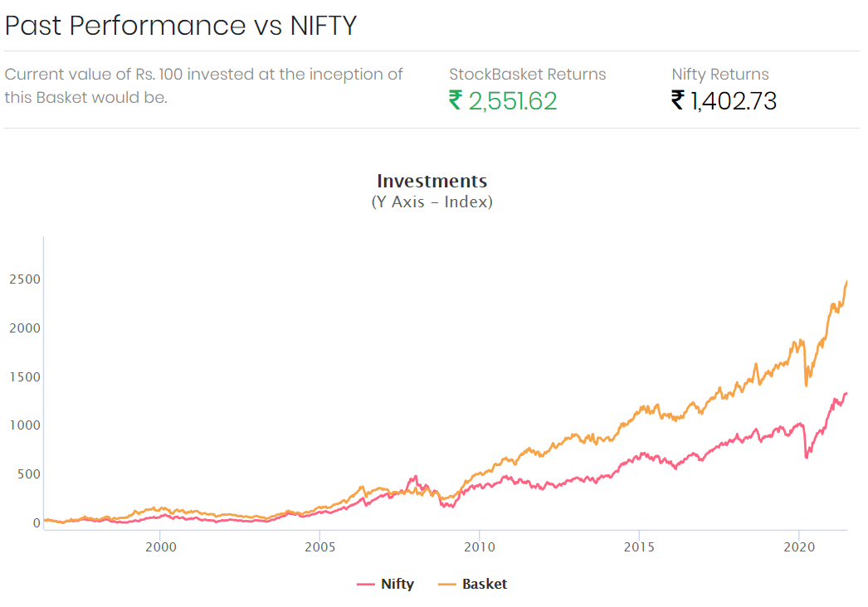868x607 pixels.
Task: Select the StockBasket Returns value 2,551.62
Action: click(513, 101)
